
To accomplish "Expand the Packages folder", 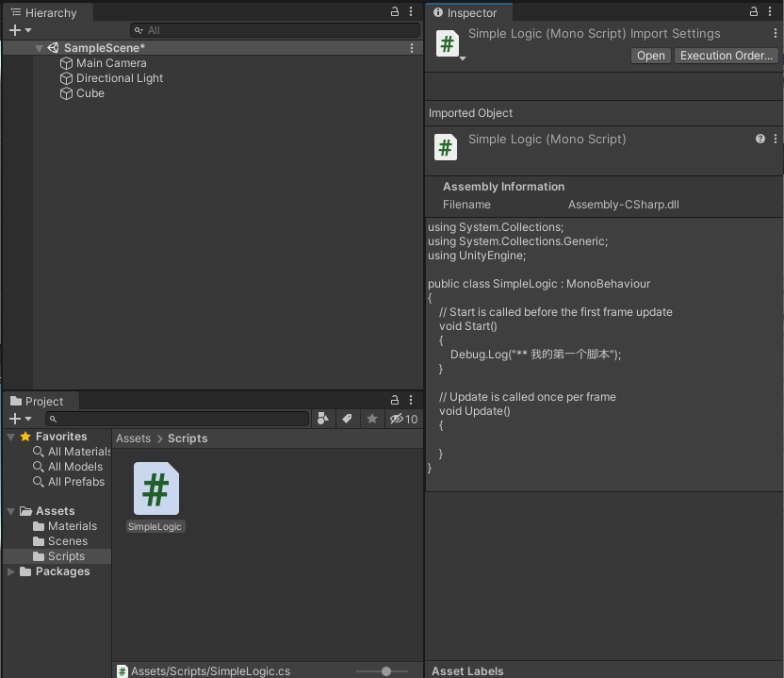I will coord(12,571).
